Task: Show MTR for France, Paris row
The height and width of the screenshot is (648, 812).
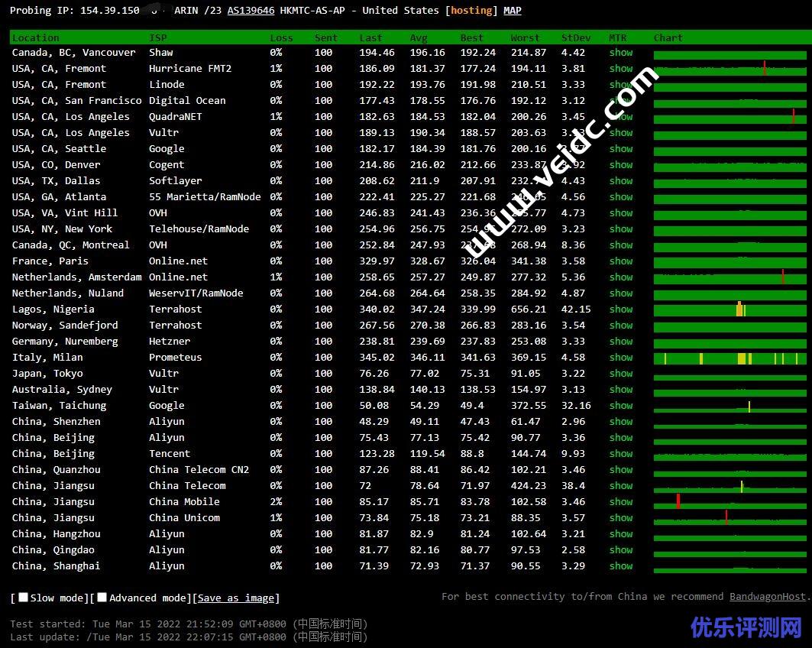Action: pos(621,261)
